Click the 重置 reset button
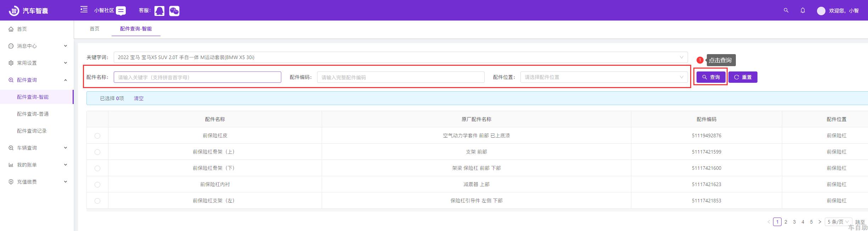868x231 pixels. click(x=743, y=77)
